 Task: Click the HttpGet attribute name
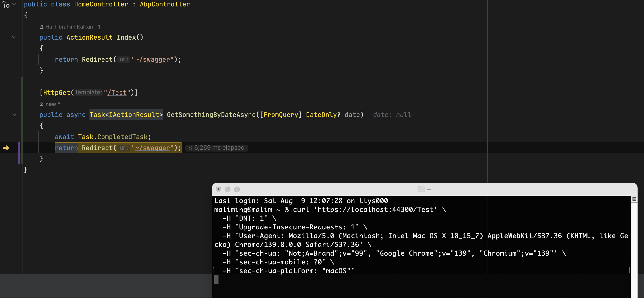[57, 93]
